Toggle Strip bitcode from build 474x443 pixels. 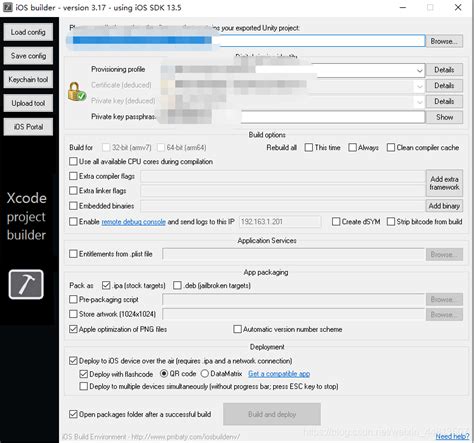(x=391, y=222)
